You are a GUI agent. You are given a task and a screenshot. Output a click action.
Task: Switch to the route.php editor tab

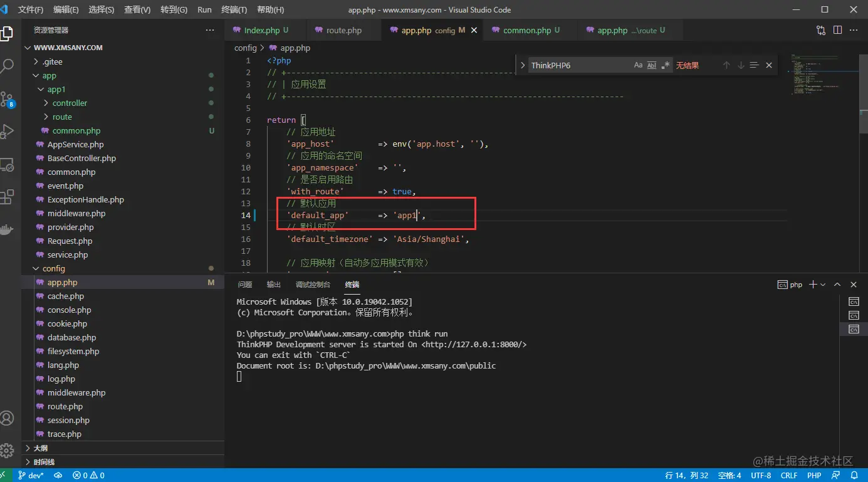coord(343,30)
